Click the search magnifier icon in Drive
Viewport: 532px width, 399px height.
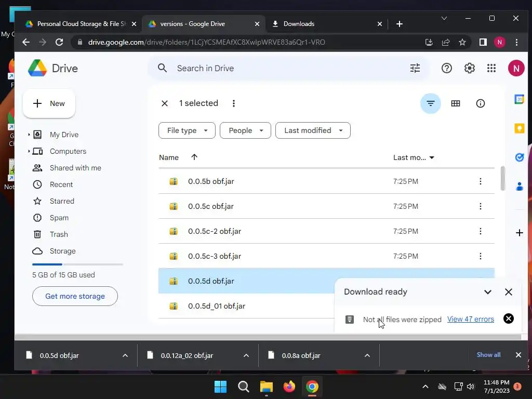click(x=162, y=68)
